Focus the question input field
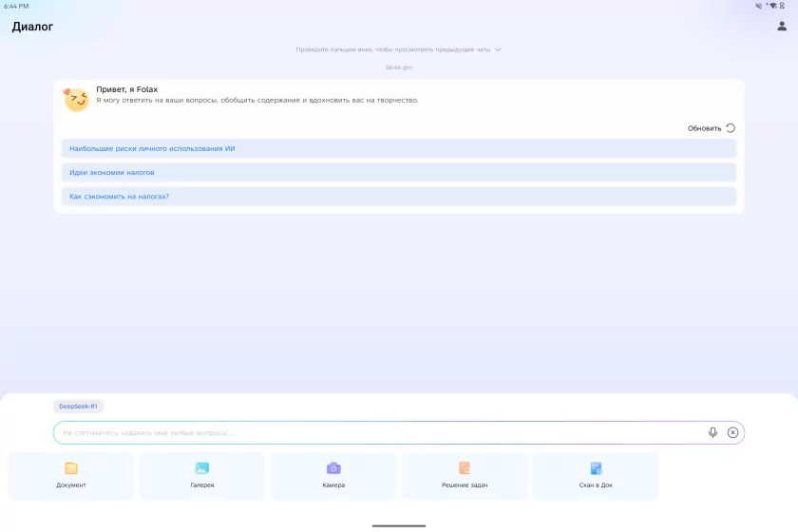This screenshot has width=798, height=532. click(x=380, y=432)
